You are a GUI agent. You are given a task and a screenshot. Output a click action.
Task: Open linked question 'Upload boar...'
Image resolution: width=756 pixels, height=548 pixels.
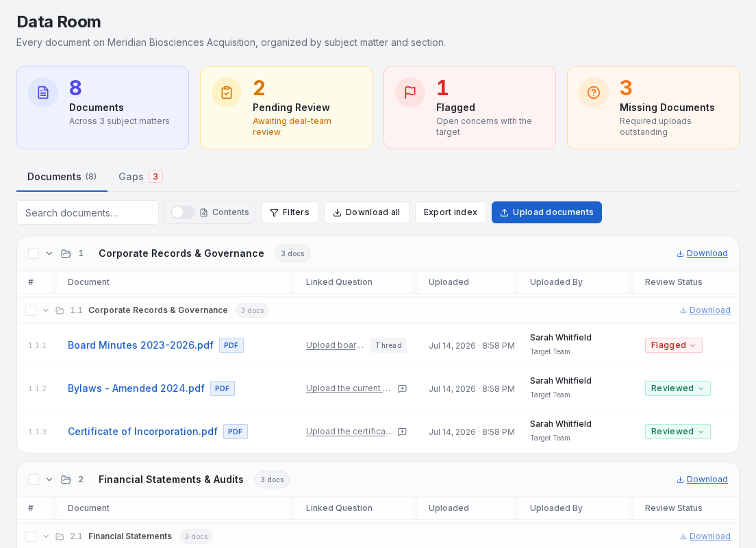[x=335, y=345]
